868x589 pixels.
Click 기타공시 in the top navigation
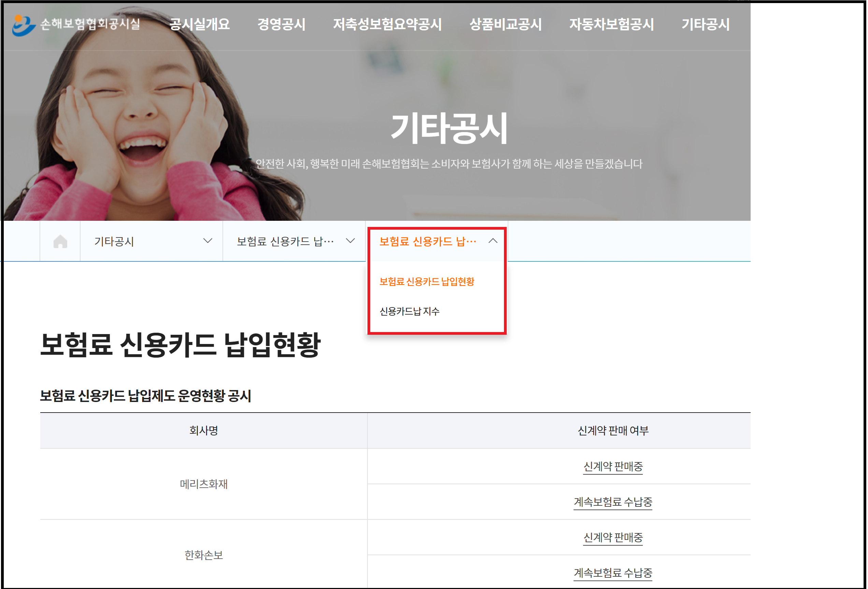705,25
